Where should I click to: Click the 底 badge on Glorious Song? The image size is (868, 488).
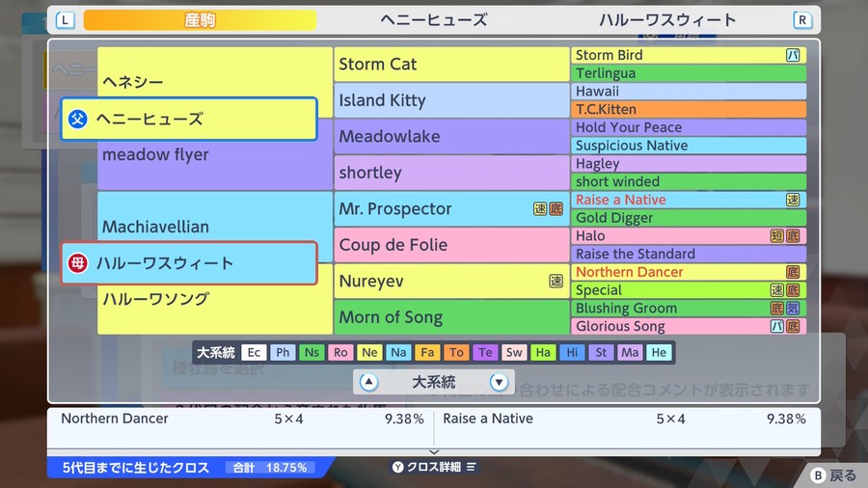click(x=793, y=326)
